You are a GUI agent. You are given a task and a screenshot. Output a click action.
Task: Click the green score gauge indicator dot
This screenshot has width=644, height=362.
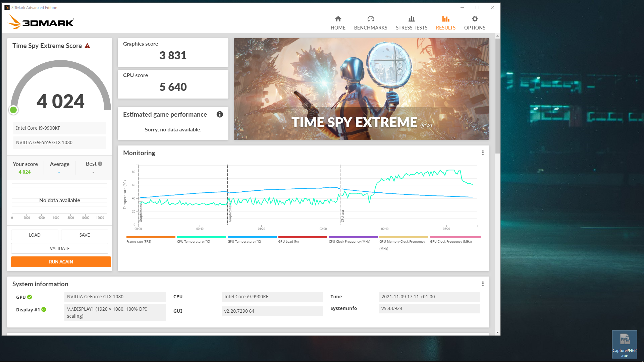pos(13,110)
